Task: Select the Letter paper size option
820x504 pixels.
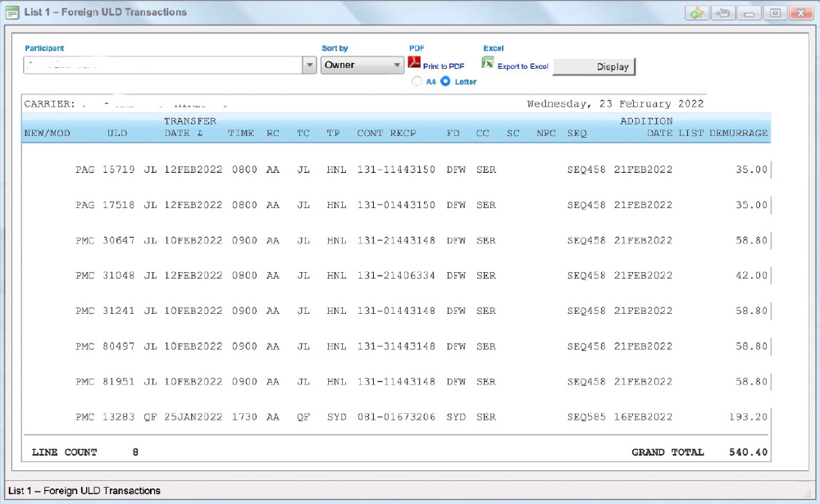Action: point(445,82)
